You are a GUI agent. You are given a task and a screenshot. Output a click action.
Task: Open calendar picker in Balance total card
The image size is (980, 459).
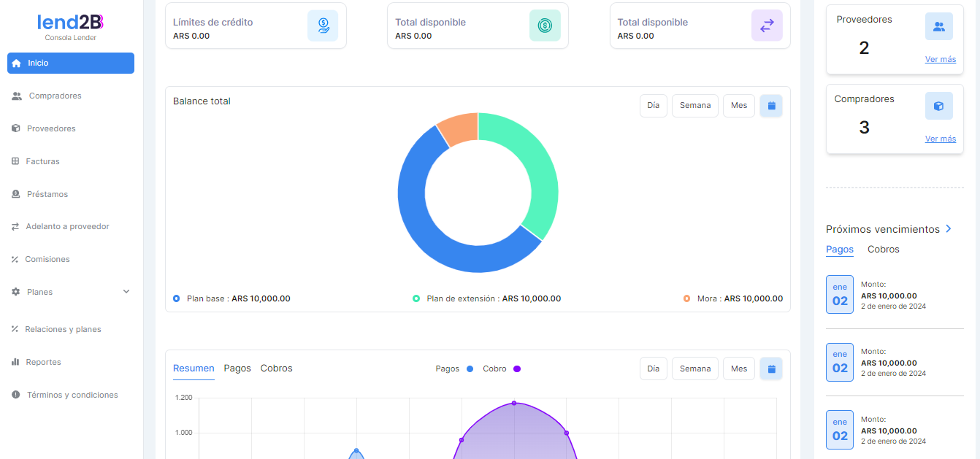tap(771, 106)
